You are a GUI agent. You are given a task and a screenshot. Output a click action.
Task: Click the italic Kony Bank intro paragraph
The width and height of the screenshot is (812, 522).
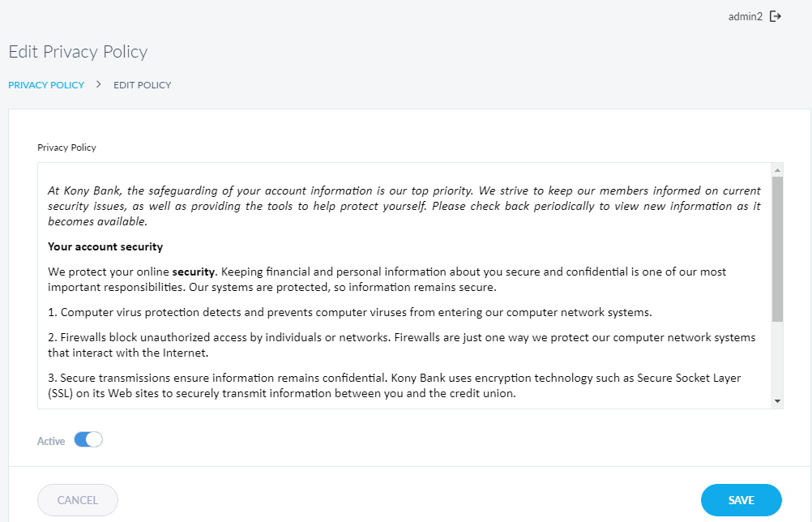pyautogui.click(x=404, y=206)
